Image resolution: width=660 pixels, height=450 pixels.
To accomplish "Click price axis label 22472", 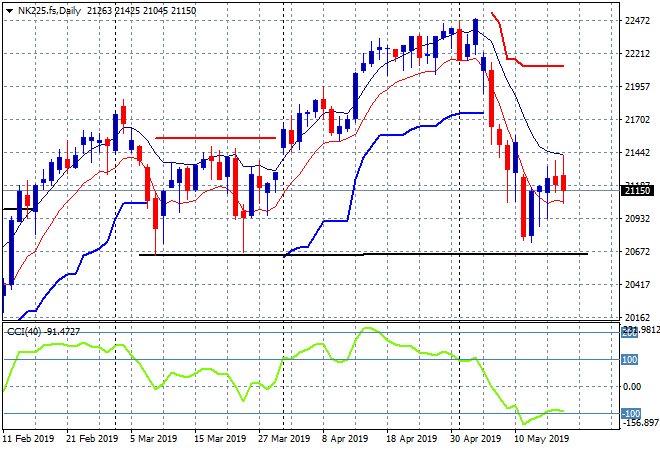I will 637,21.
